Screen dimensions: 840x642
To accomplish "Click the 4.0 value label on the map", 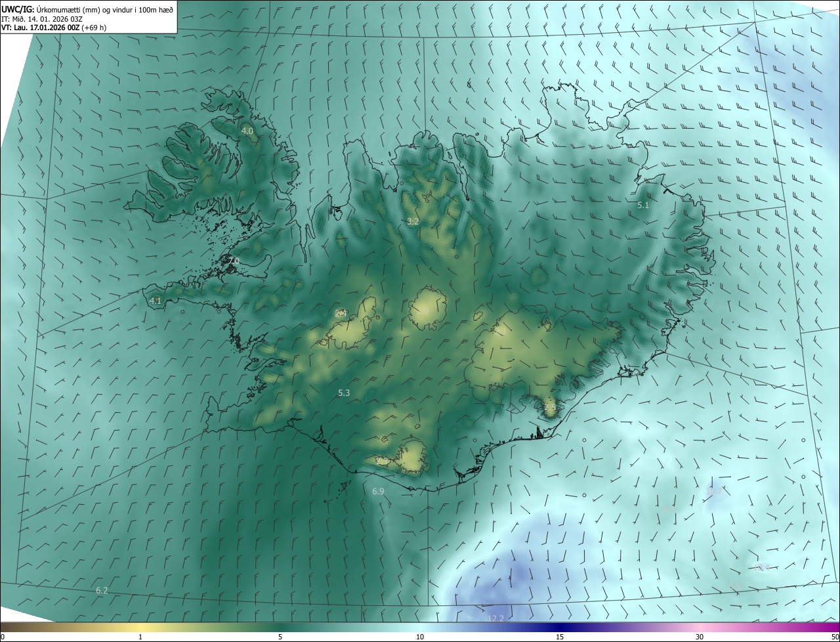I will 247,131.
